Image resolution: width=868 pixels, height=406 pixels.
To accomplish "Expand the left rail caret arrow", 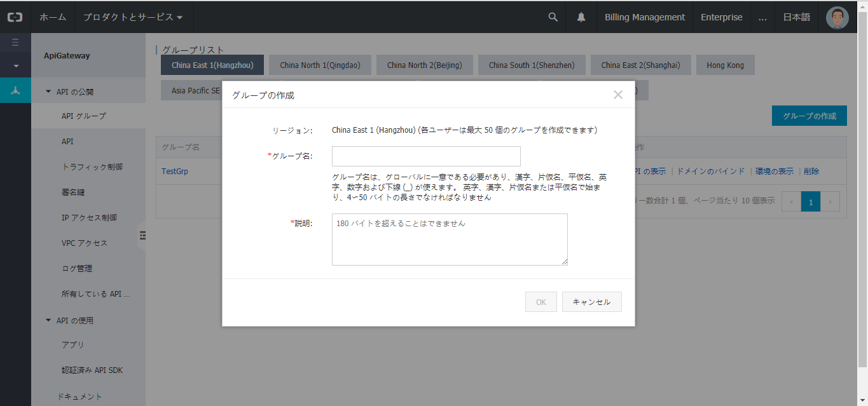I will click(x=15, y=65).
